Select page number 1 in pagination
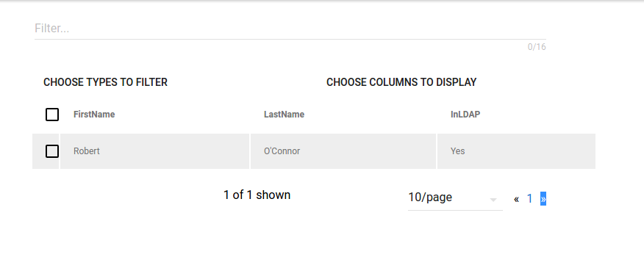Image resolution: width=644 pixels, height=268 pixels. [x=529, y=199]
